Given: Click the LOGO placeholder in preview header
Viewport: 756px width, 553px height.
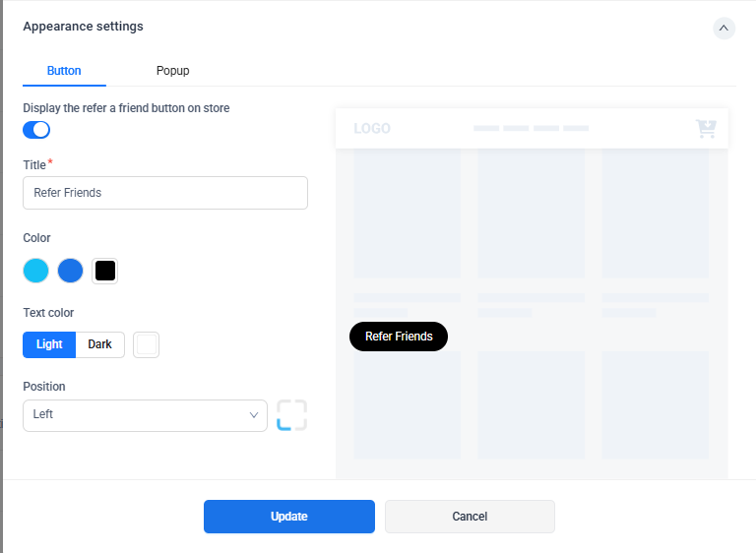Looking at the screenshot, I should 372,129.
